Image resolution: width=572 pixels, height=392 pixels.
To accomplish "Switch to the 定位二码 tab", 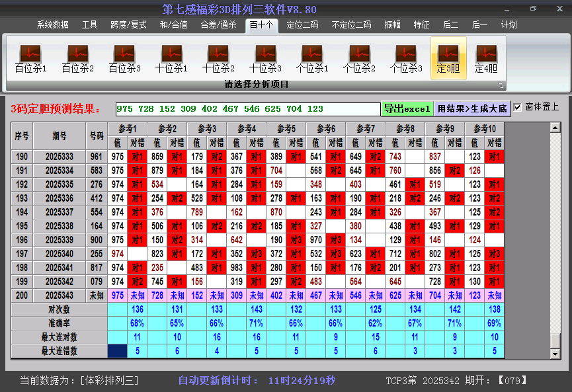I will tap(302, 25).
